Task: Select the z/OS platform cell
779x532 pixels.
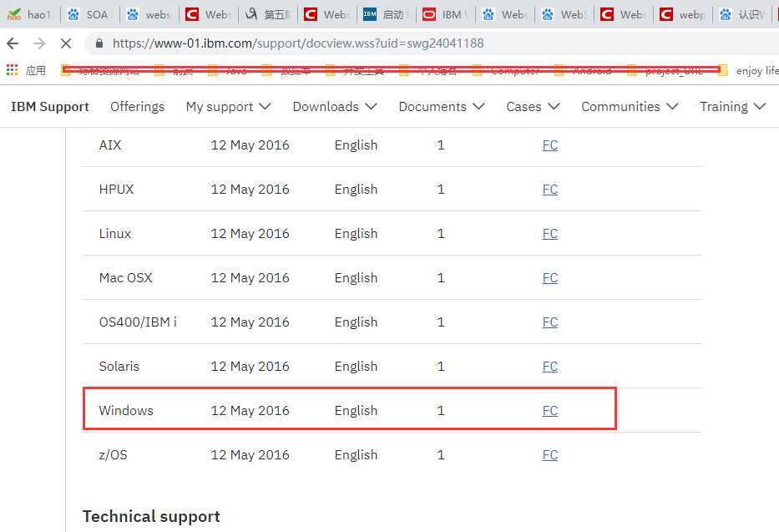Action: pos(114,454)
